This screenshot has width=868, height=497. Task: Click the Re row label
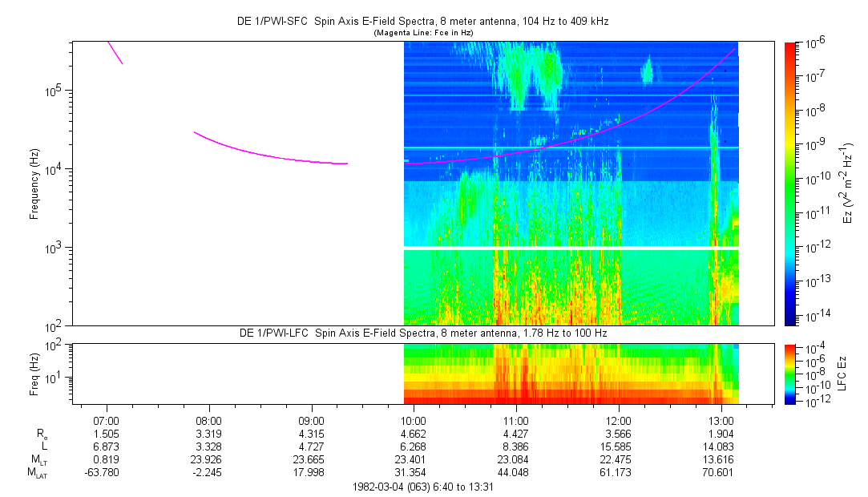coord(40,434)
